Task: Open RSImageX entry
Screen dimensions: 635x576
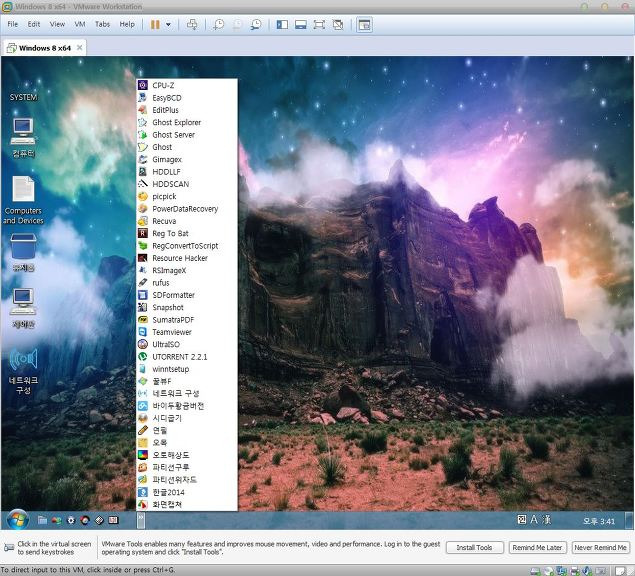Action: (187, 270)
